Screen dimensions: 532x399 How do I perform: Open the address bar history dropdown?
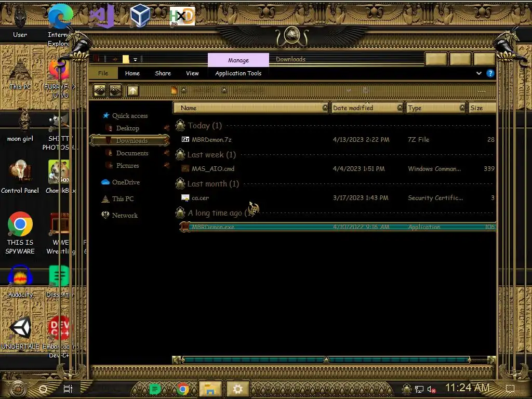click(349, 90)
